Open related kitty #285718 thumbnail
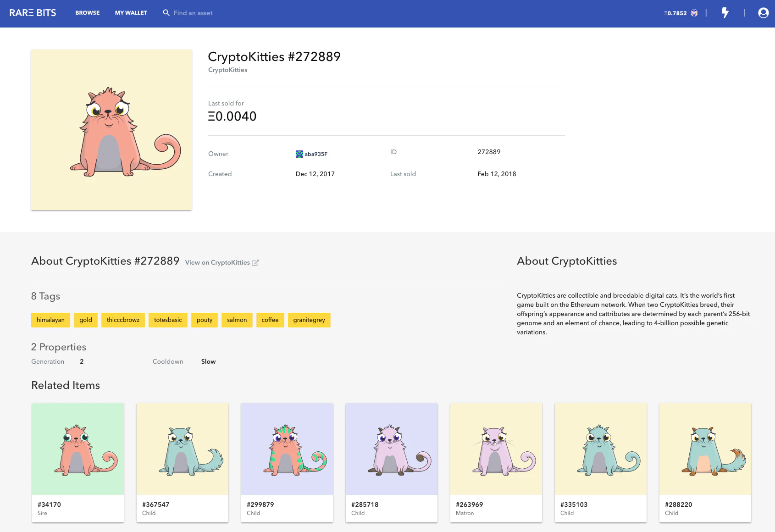Image resolution: width=775 pixels, height=532 pixels. coord(392,449)
